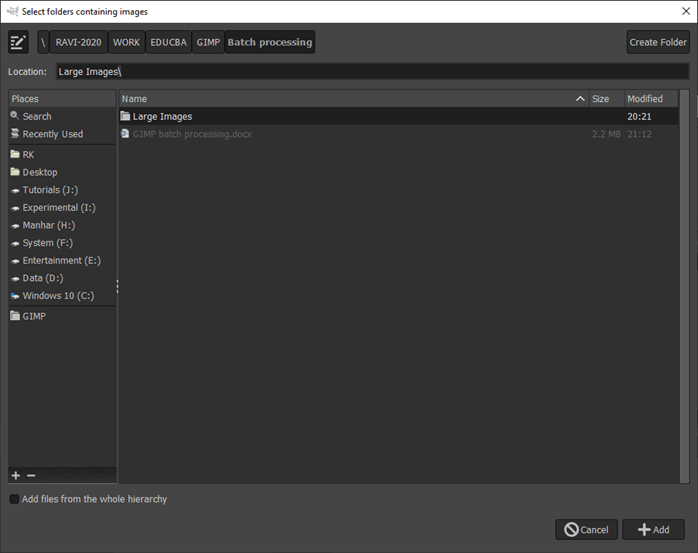Viewport: 698px width, 553px height.
Task: Click the Desktop folder icon
Action: tap(15, 172)
